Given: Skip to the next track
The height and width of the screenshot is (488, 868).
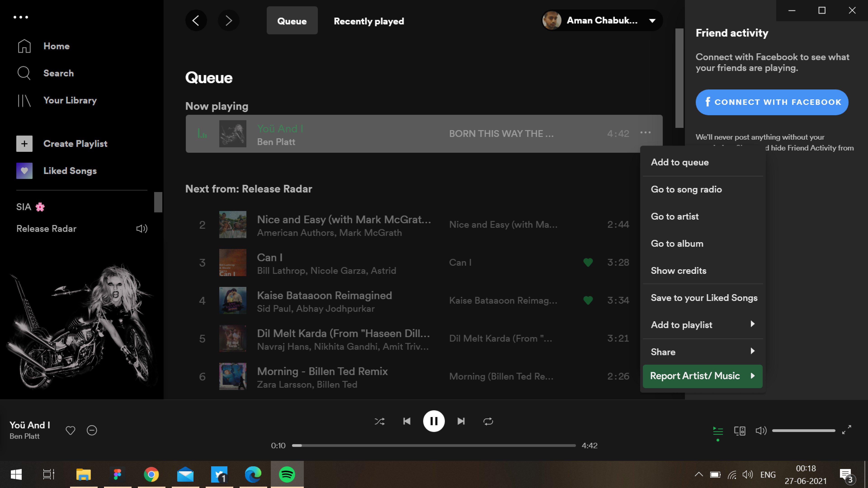Looking at the screenshot, I should click(x=461, y=421).
